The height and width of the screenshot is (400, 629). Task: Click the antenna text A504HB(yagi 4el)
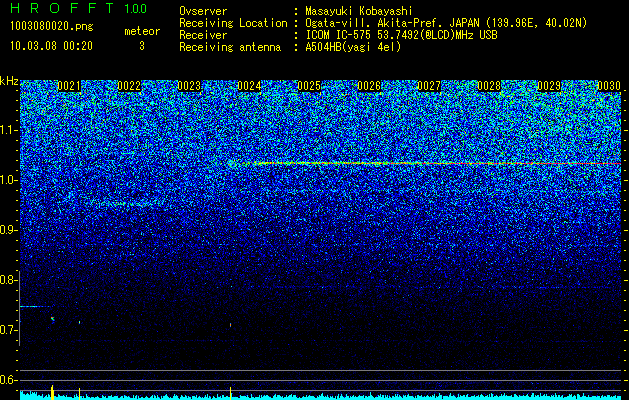click(x=353, y=47)
